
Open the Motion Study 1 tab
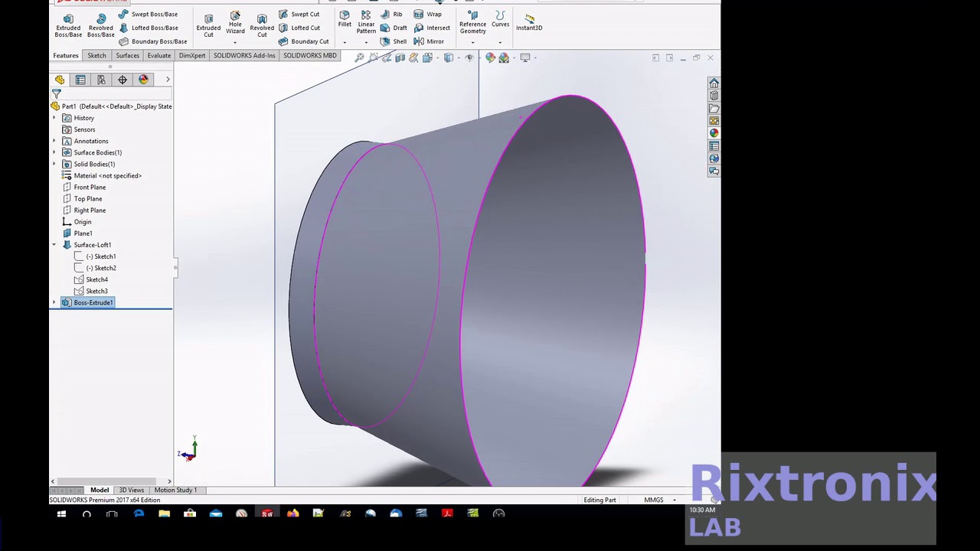point(175,490)
